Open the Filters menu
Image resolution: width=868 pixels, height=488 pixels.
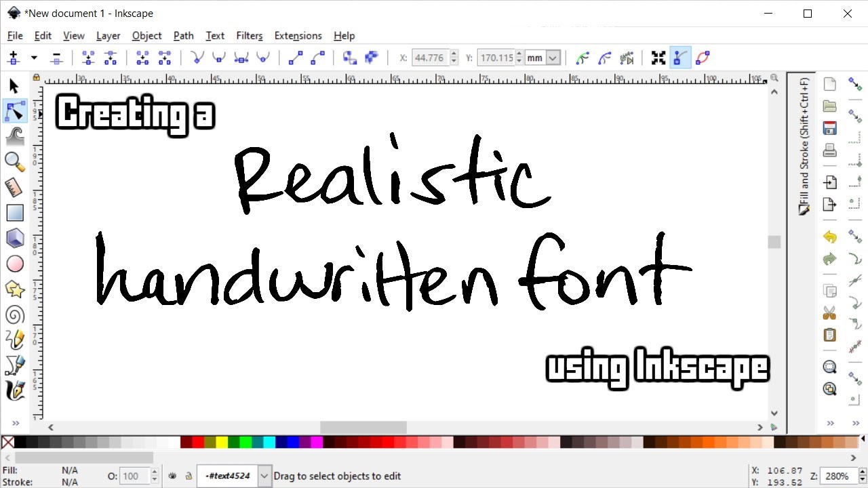pyautogui.click(x=249, y=35)
